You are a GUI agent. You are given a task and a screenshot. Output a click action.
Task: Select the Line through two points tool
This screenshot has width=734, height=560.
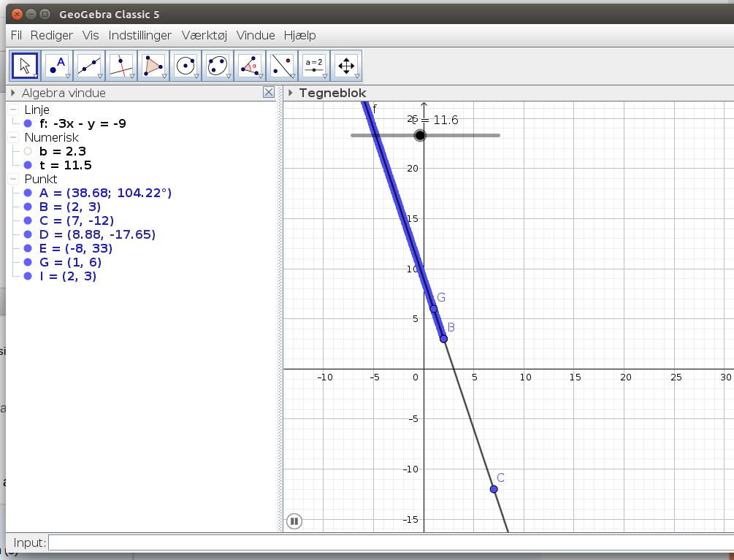[x=89, y=66]
